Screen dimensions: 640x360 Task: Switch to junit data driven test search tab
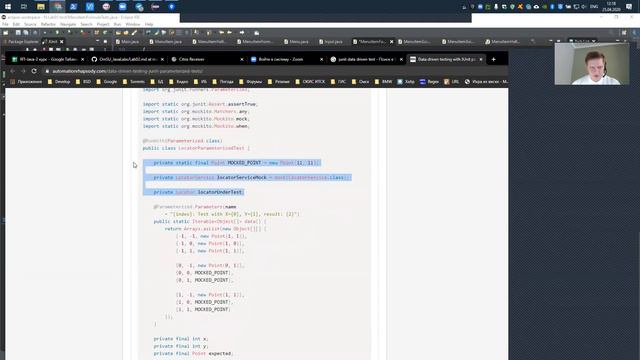(x=367, y=59)
